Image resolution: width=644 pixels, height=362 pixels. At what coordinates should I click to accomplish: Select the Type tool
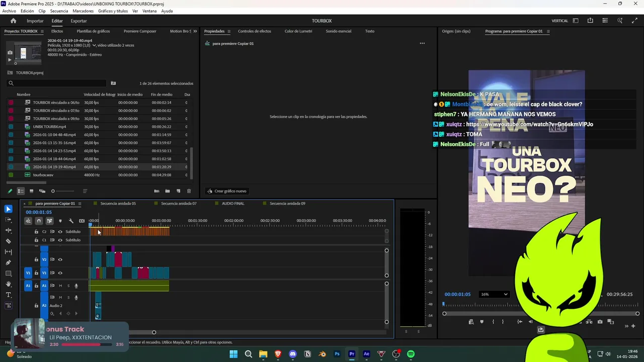(x=9, y=295)
